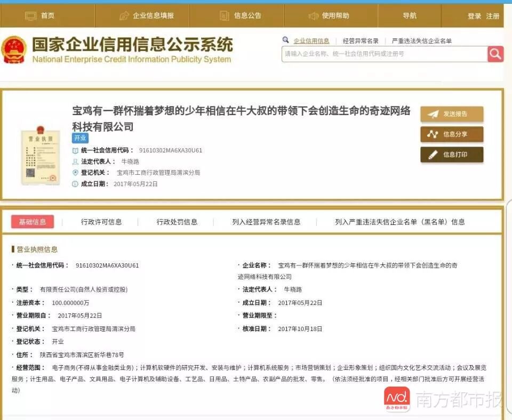Switch to 列入经营异常名录信息 tab
This screenshot has width=512, height=420.
tap(266, 222)
